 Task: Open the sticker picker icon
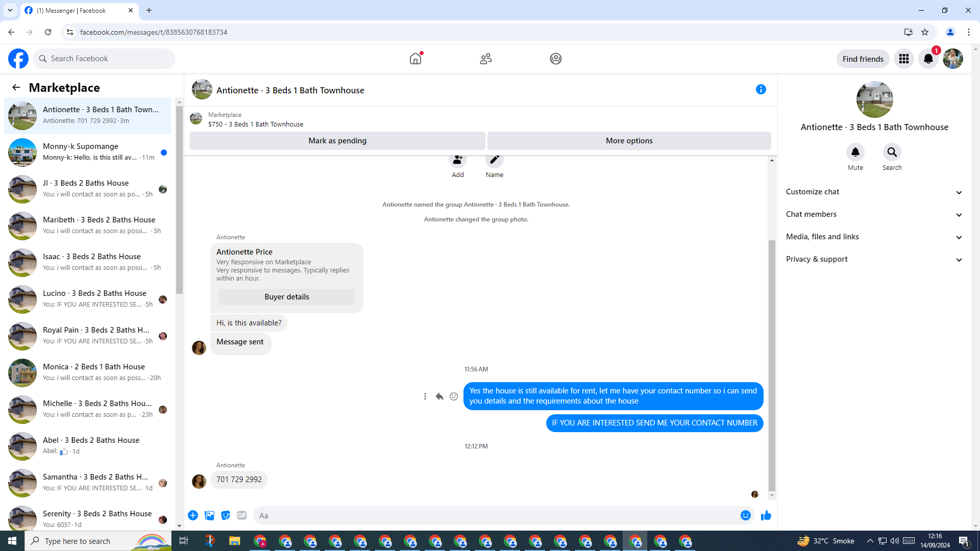(226, 515)
